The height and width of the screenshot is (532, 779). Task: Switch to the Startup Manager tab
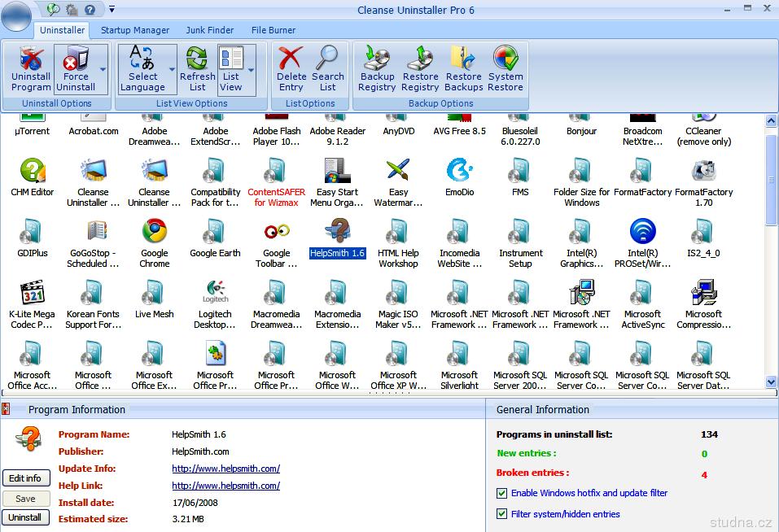coord(135,30)
